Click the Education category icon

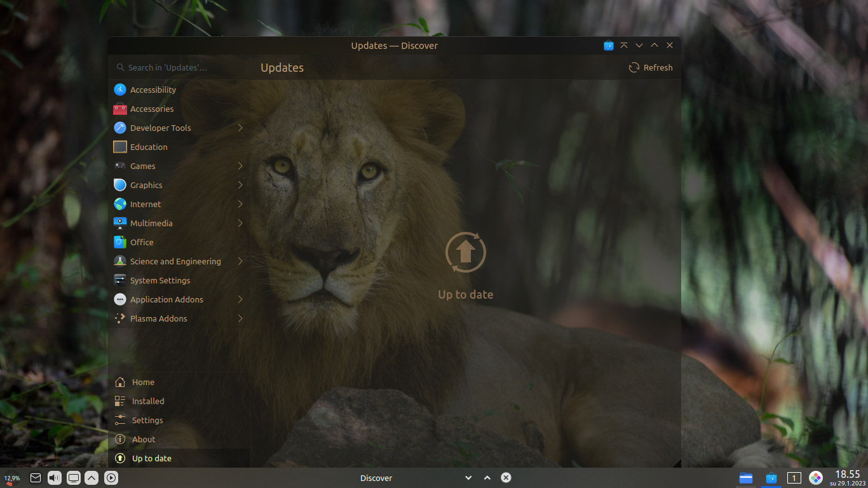tap(120, 147)
